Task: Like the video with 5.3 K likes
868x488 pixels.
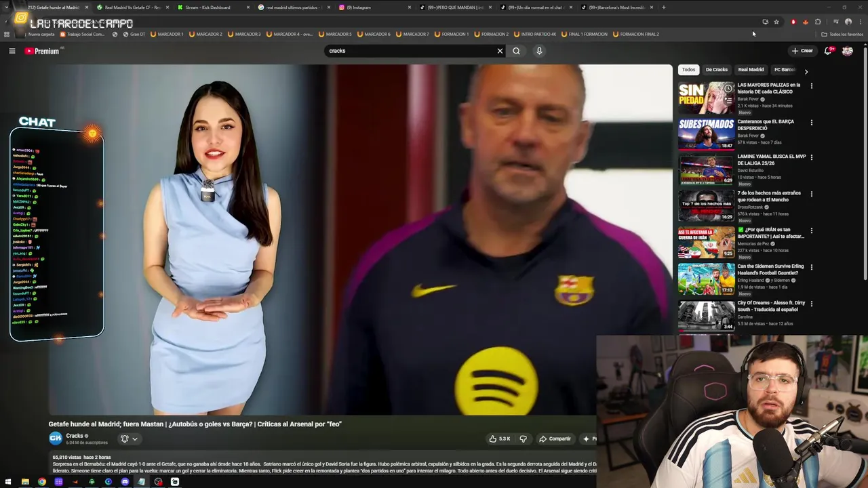Action: click(500, 439)
